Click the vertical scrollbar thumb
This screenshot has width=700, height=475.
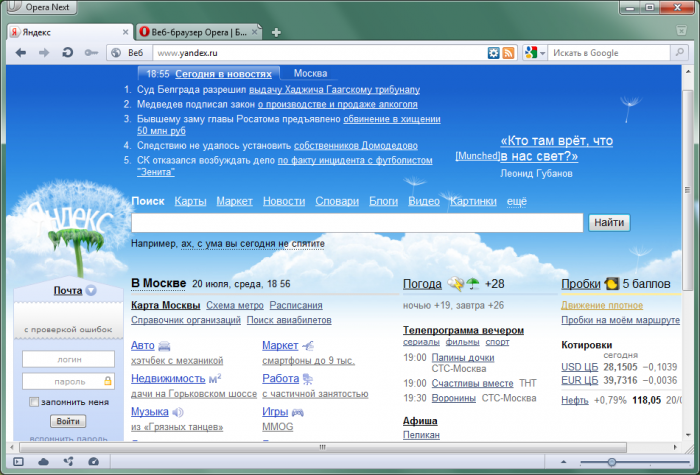point(688,190)
